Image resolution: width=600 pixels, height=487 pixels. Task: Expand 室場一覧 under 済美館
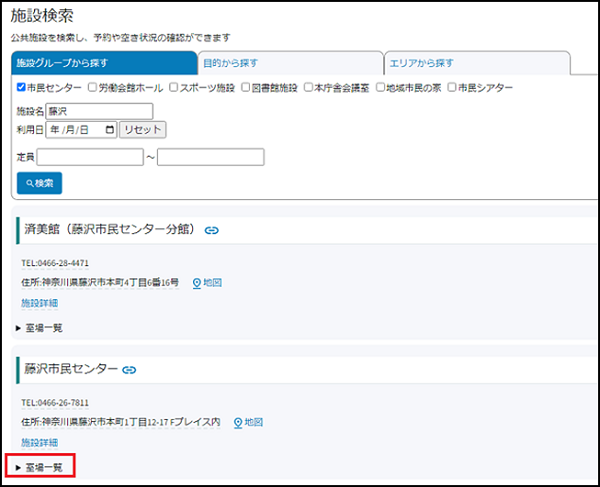39,328
